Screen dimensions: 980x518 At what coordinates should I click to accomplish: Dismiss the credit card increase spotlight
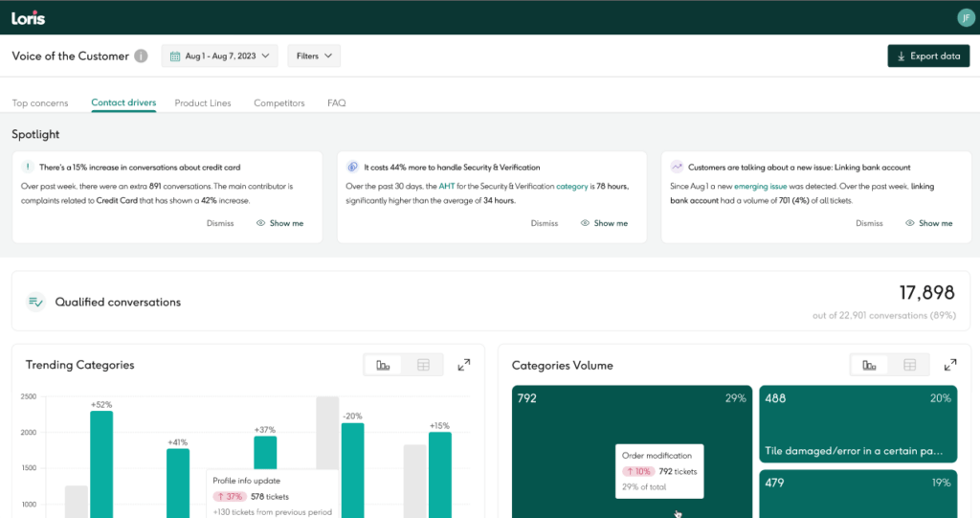(220, 223)
